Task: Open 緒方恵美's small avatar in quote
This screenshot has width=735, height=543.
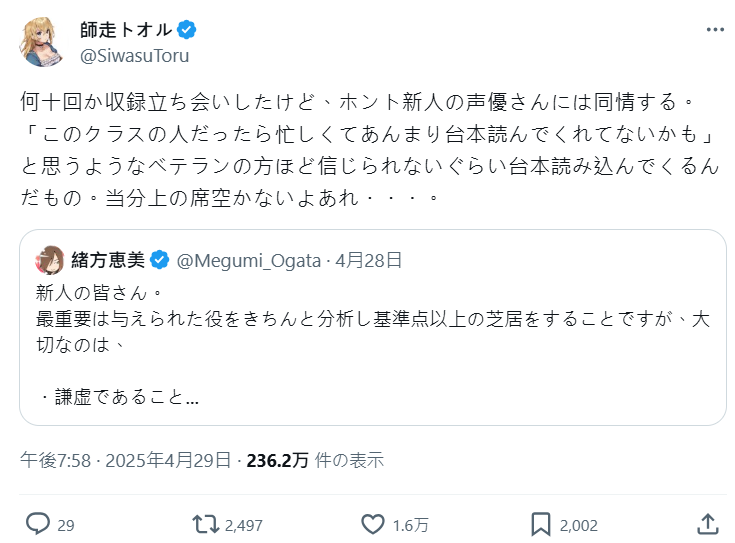Action: click(x=49, y=261)
